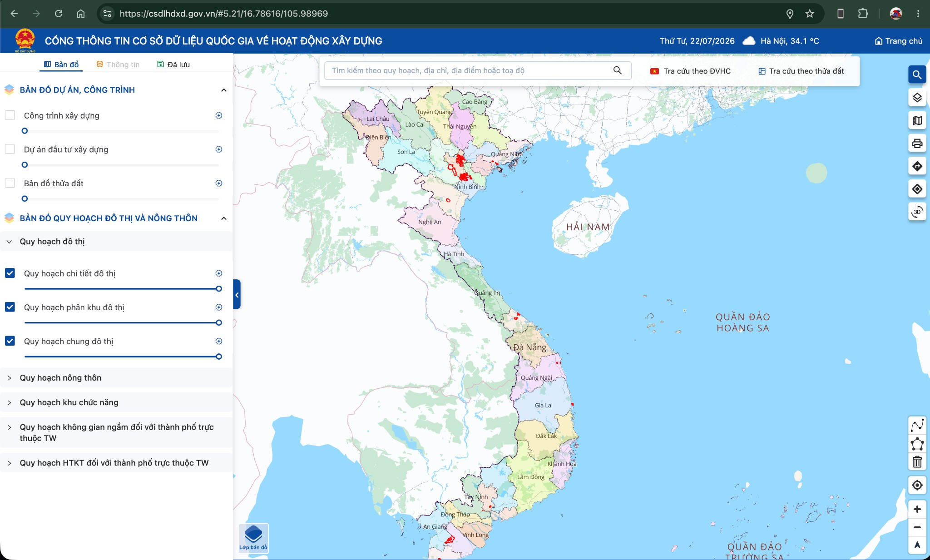Adjust Quy hoạch chi tiết đô thị opacity slider
Screen dimensions: 930x560
122,289
